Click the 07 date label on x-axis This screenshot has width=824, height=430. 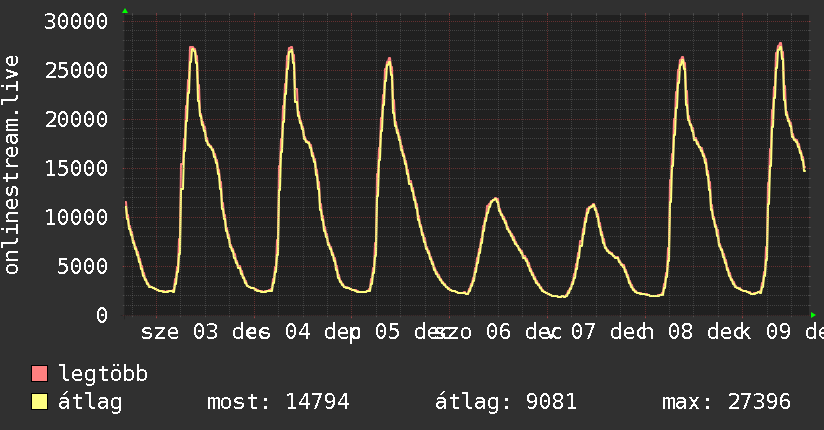583,332
